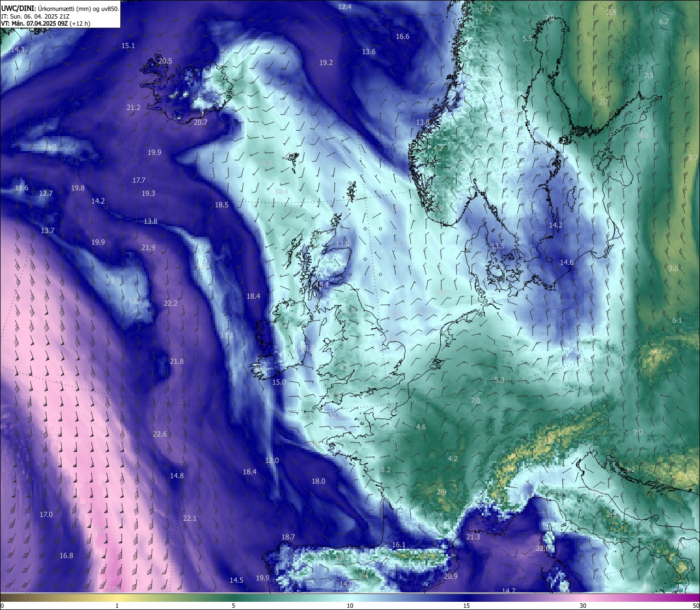Viewport: 700px width, 610px height.
Task: Click the 21.2 value label
Action: [133, 108]
